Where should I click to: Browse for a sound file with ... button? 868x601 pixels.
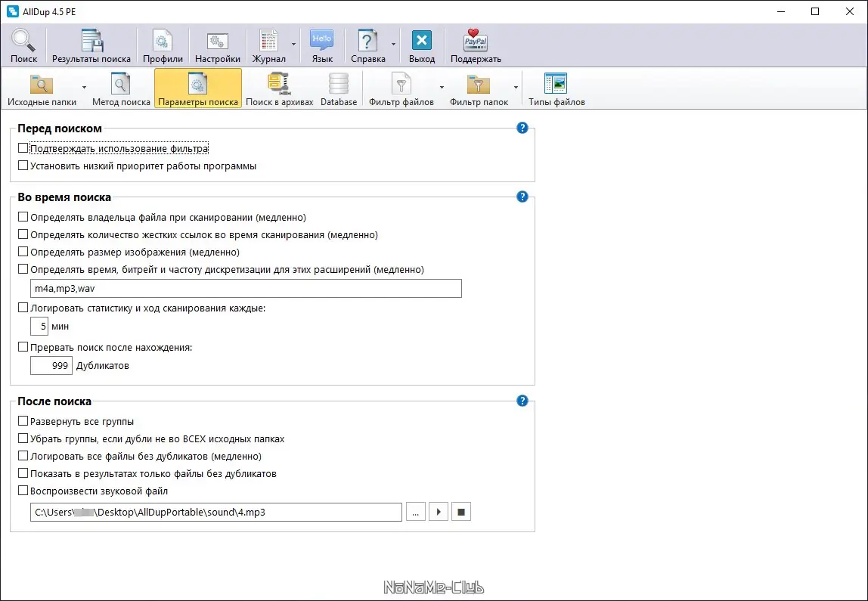(x=415, y=512)
